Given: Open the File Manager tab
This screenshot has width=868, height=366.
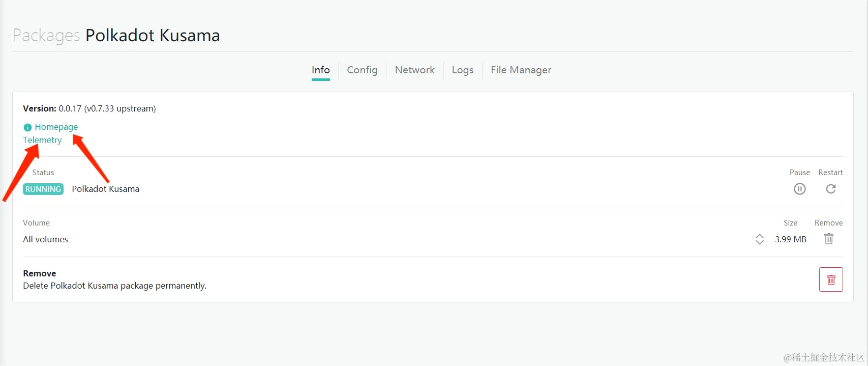Looking at the screenshot, I should [x=521, y=70].
